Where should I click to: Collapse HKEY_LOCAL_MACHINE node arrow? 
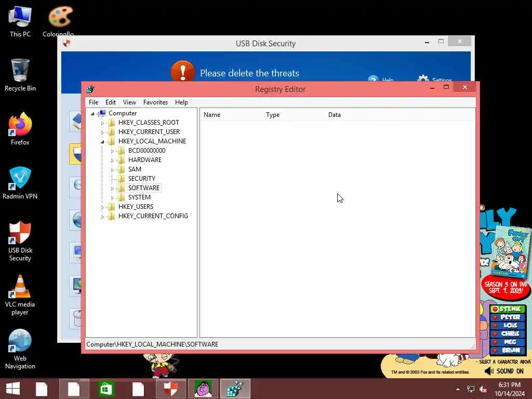click(102, 142)
